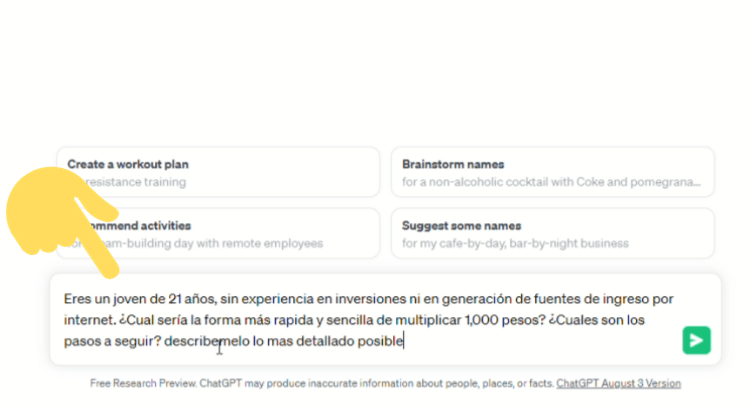753x410 pixels.
Task: Pick the "Suggest some names" suggestion card
Action: coord(552,233)
